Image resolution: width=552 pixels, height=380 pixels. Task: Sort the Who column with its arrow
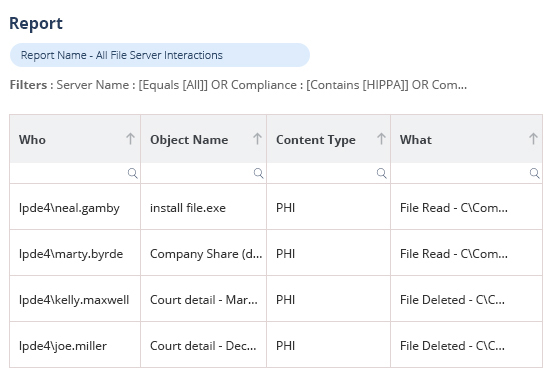(130, 139)
